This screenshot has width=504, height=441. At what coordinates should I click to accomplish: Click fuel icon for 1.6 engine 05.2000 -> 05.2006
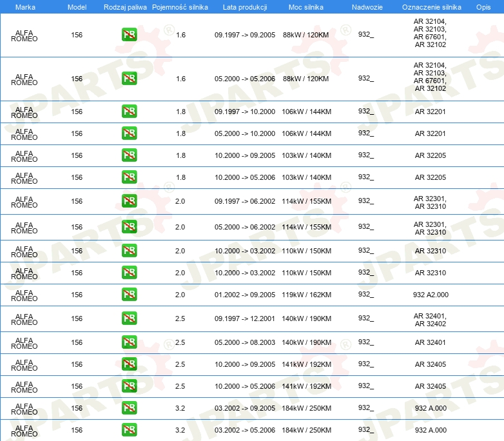(x=129, y=79)
